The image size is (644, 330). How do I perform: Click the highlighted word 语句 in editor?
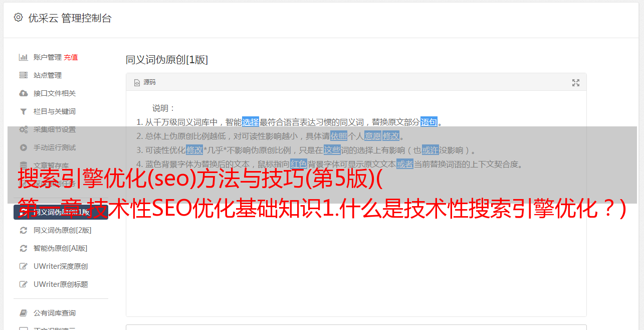(x=429, y=122)
